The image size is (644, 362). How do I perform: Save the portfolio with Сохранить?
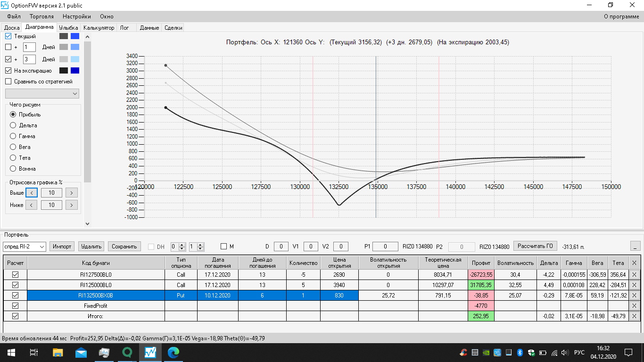click(124, 246)
